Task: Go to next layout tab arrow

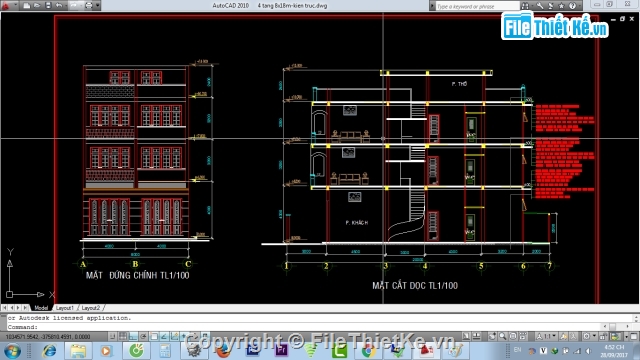Action: pyautogui.click(x=18, y=308)
